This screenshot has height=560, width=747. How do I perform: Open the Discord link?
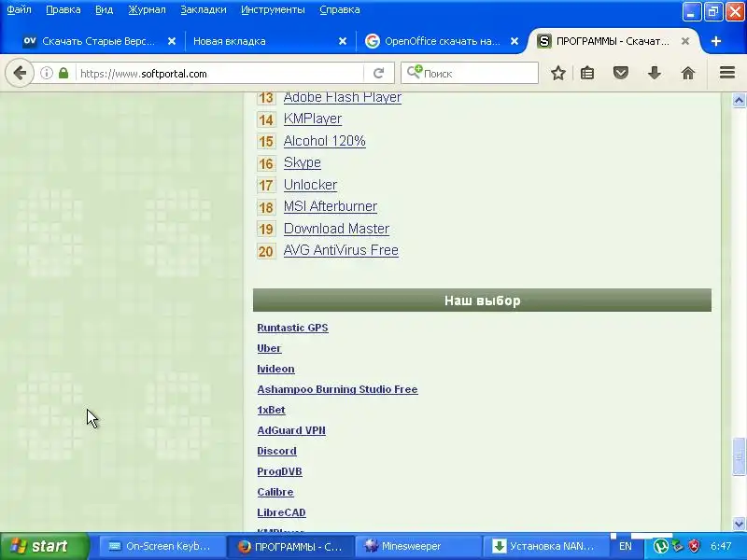click(x=276, y=451)
